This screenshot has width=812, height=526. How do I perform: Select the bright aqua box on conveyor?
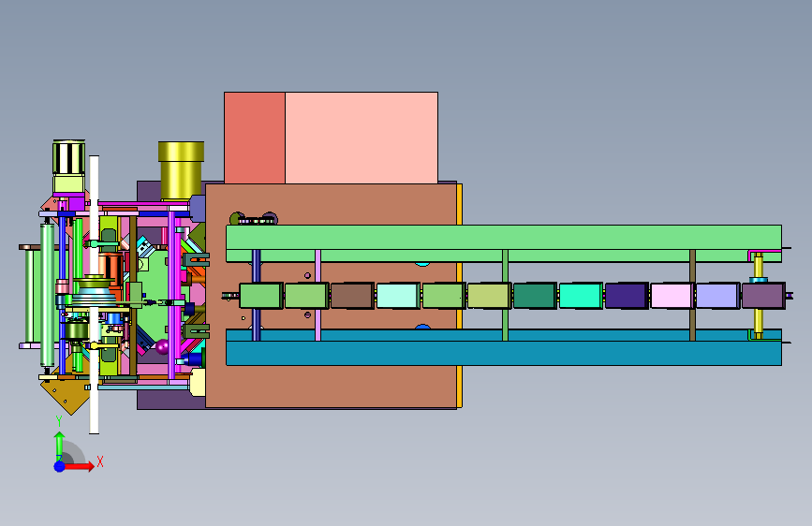click(x=581, y=296)
